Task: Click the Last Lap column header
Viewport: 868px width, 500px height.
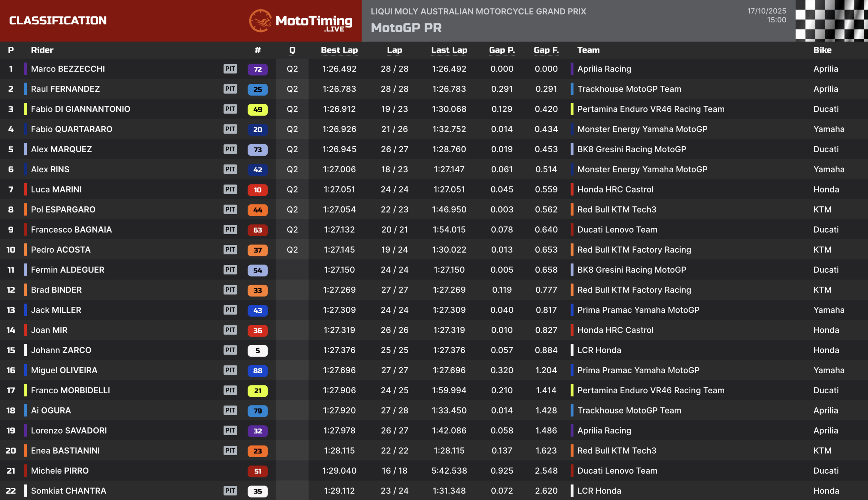Action: tap(449, 50)
